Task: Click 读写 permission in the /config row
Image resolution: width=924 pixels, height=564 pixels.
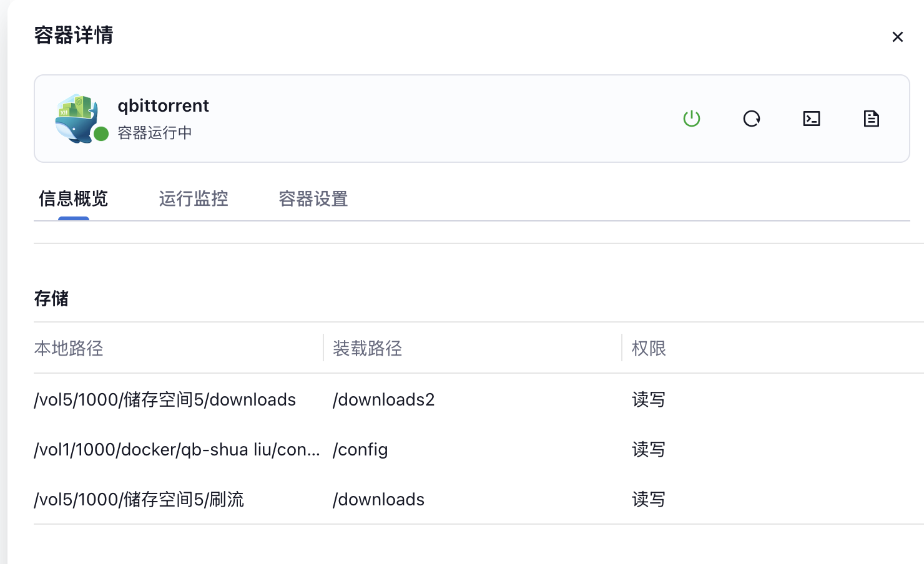Action: 649,449
